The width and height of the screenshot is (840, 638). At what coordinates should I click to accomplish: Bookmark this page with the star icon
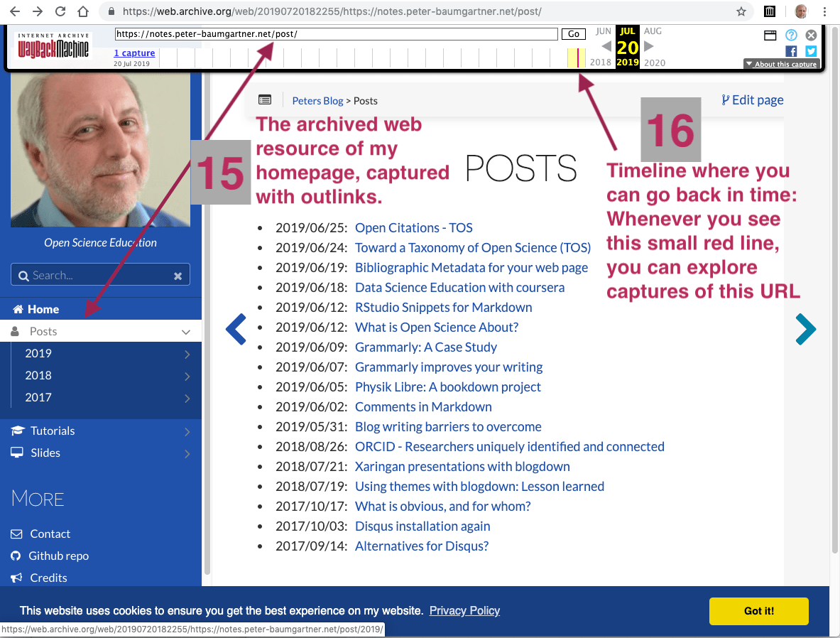coord(741,11)
